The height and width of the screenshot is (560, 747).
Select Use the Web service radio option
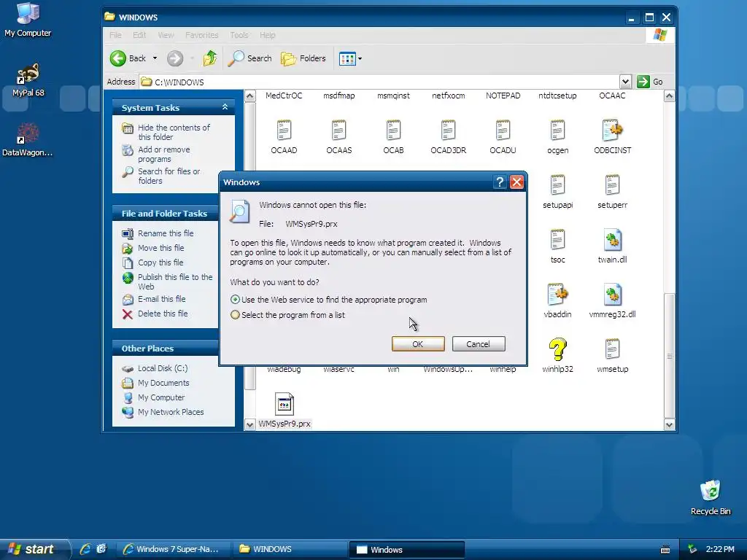tap(235, 300)
